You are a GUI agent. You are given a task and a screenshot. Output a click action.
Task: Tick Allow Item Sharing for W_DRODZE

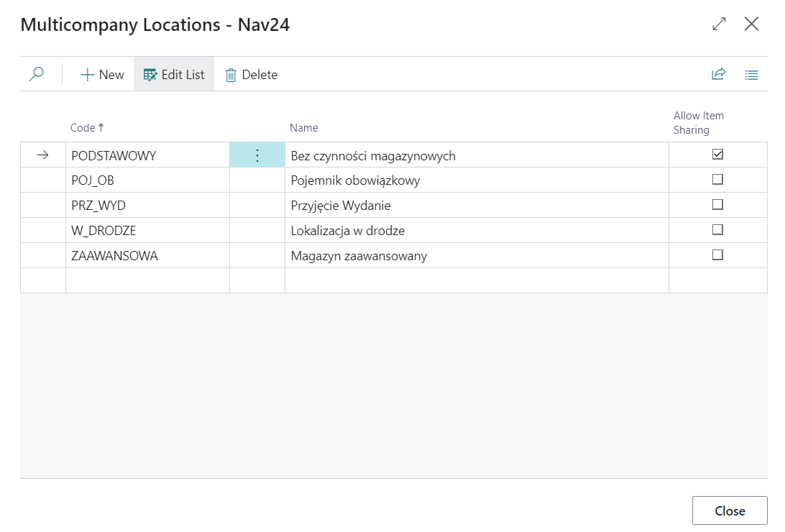pos(717,230)
